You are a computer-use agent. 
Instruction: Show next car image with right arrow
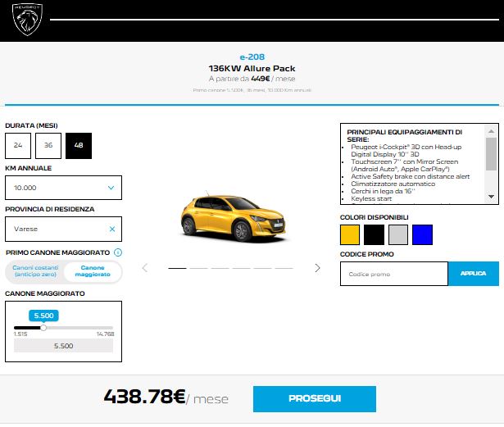click(x=318, y=268)
